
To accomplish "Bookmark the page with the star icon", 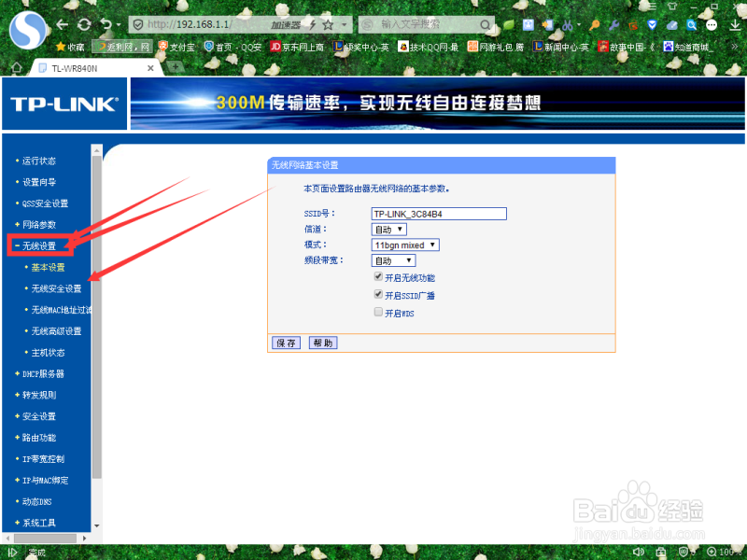I will pyautogui.click(x=329, y=25).
